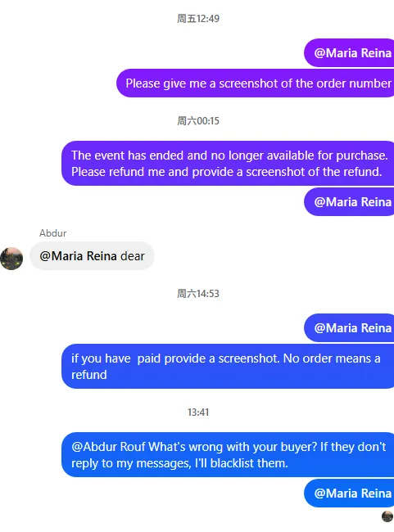Click the @Abdur Rouf mention text
The height and width of the screenshot is (532, 394).
(x=109, y=447)
